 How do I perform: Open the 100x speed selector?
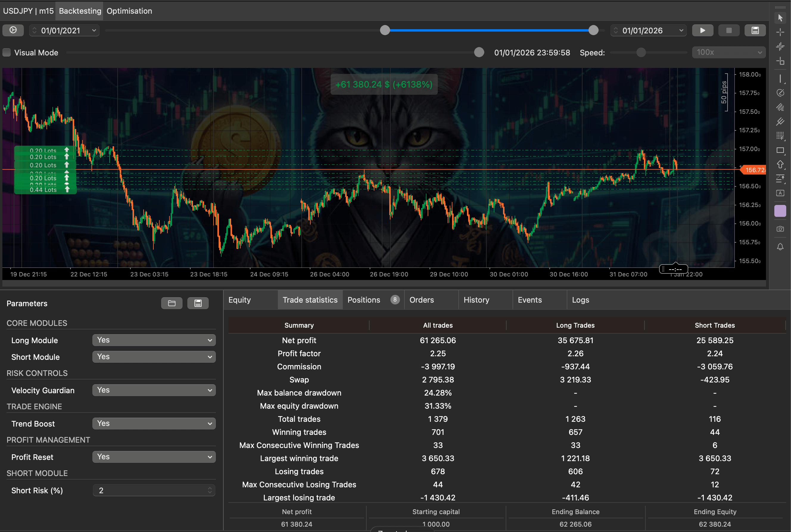pos(728,52)
